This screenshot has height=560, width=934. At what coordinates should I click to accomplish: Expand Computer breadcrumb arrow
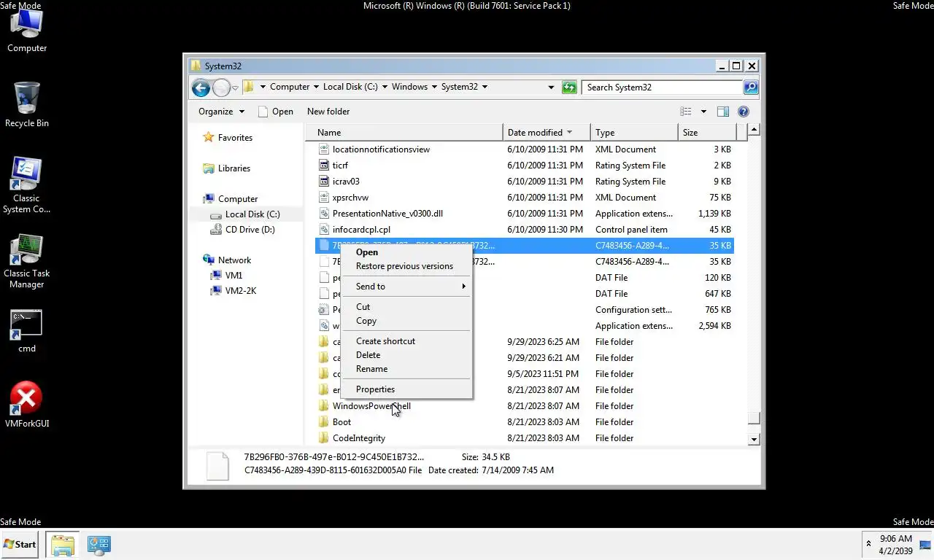coord(316,87)
